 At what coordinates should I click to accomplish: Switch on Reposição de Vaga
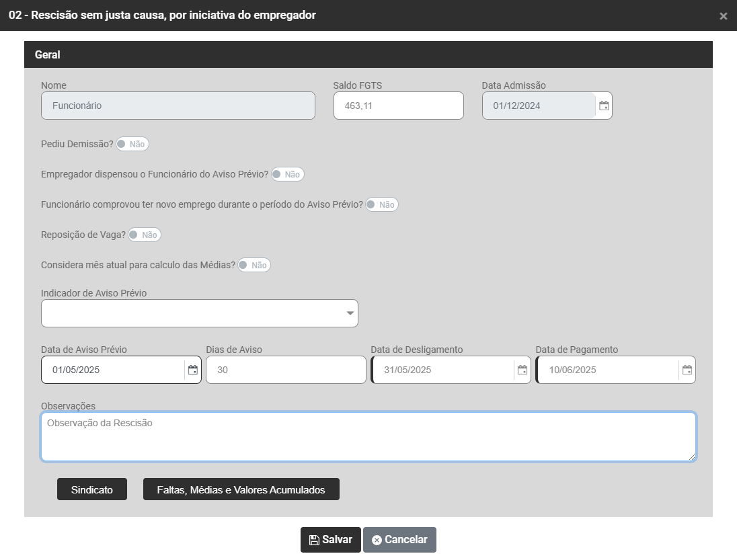144,235
